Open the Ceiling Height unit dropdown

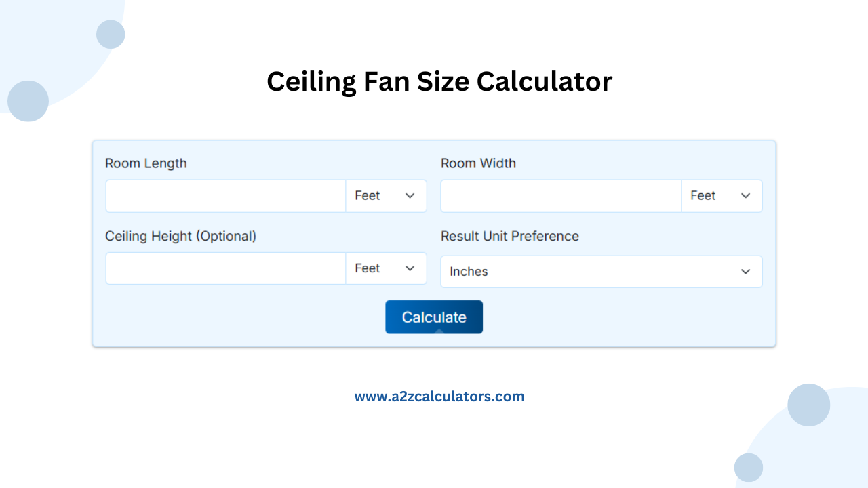tap(386, 268)
